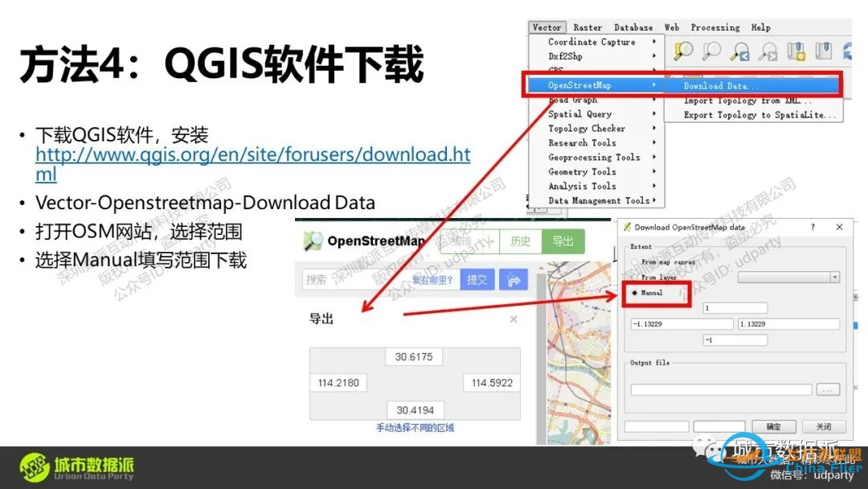Open the QGIS download hyperlink
This screenshot has height=489, width=868.
tap(252, 154)
